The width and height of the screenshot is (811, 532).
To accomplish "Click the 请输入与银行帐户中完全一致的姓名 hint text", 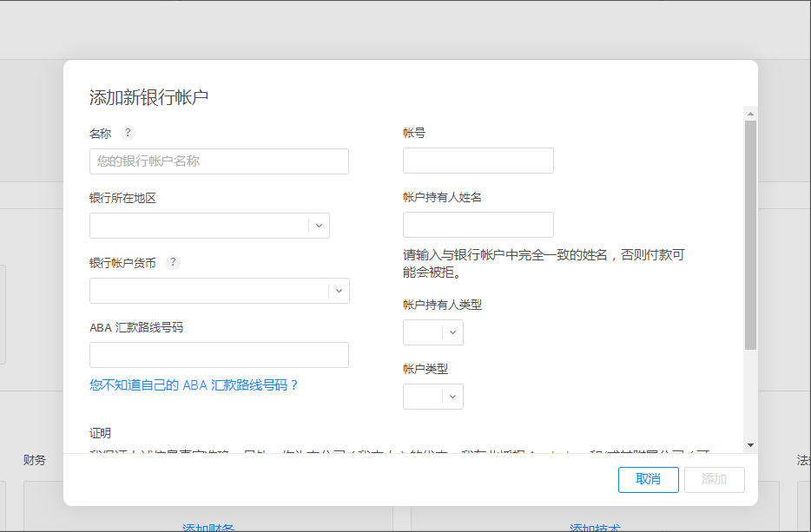I will tap(544, 263).
